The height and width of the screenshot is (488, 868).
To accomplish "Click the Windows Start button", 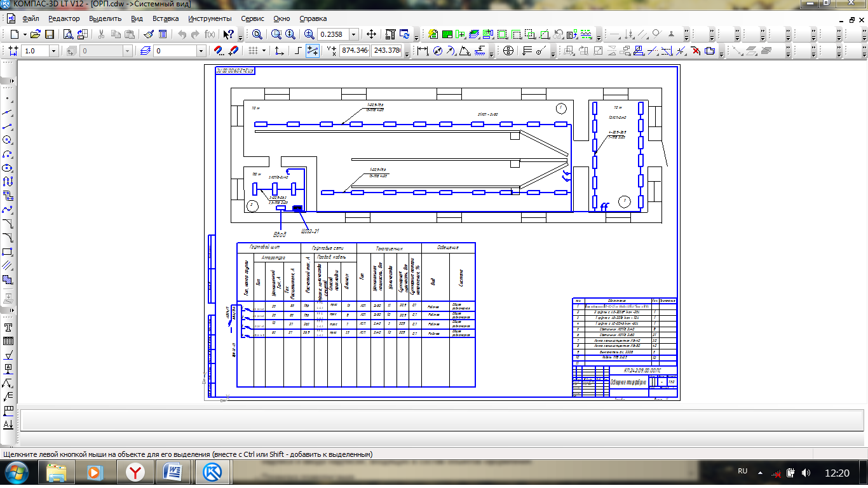I will 16,473.
